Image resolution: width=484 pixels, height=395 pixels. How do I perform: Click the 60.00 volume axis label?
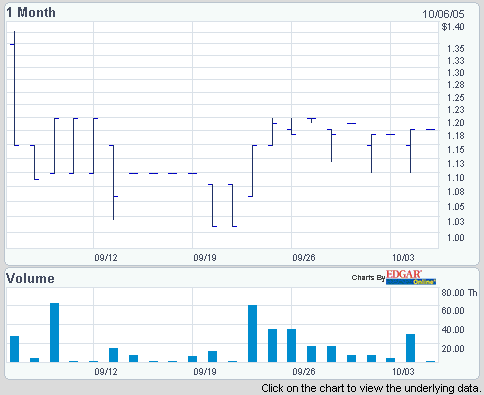point(453,311)
